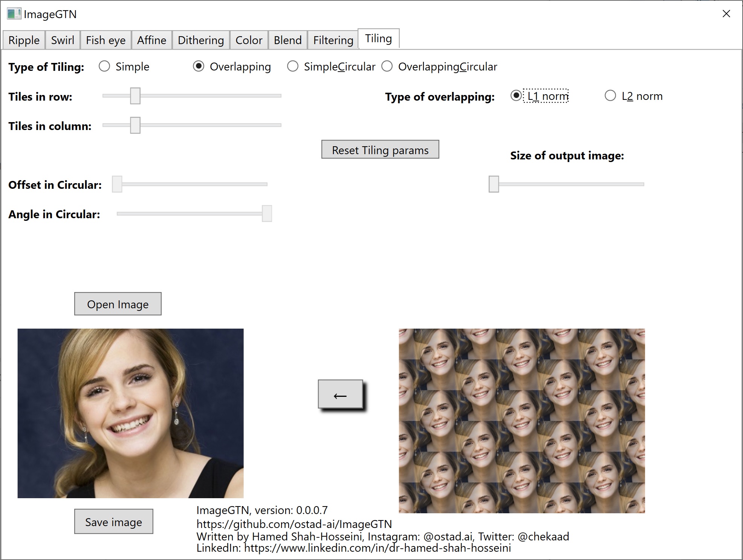Select the Simple tiling radio button
The height and width of the screenshot is (560, 743).
point(104,67)
